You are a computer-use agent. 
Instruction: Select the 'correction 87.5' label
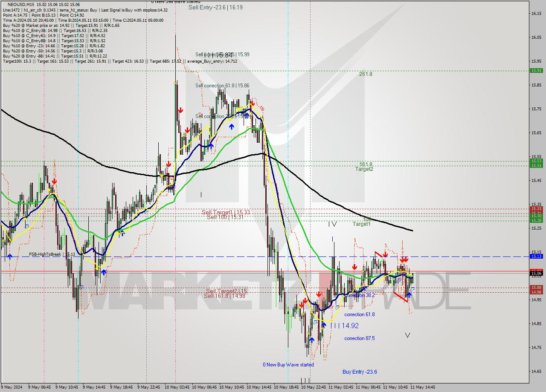[x=360, y=338]
